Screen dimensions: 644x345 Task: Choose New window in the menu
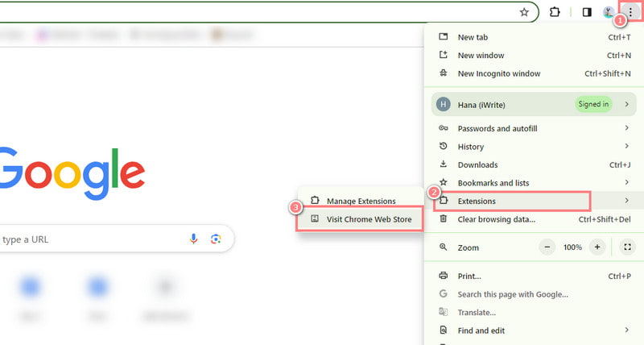coord(535,55)
